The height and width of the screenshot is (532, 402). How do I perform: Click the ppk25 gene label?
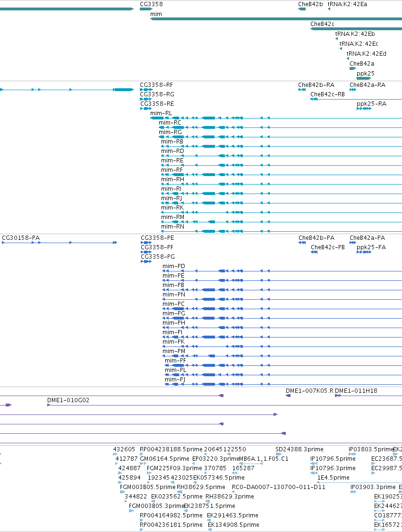click(x=365, y=73)
